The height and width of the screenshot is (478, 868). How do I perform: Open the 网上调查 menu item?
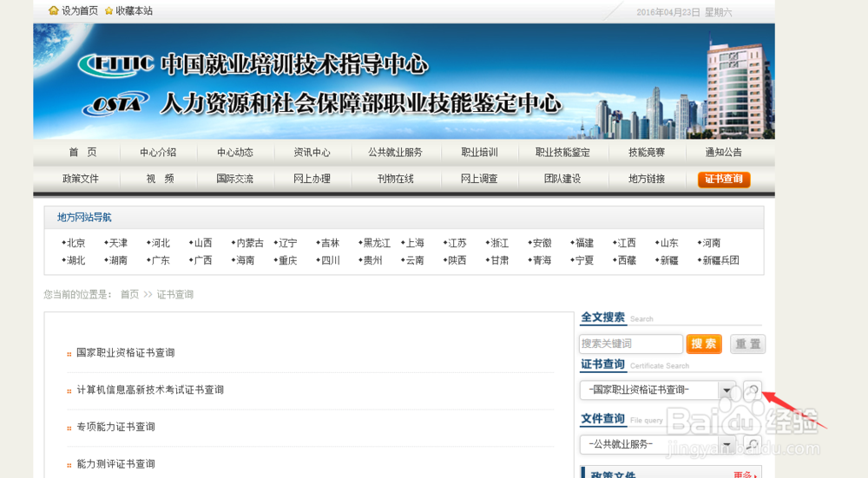pyautogui.click(x=479, y=179)
